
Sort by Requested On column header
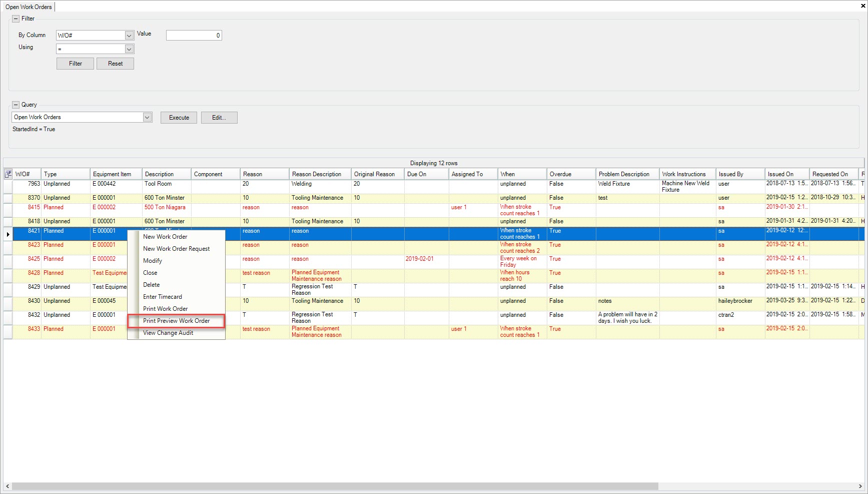click(834, 174)
